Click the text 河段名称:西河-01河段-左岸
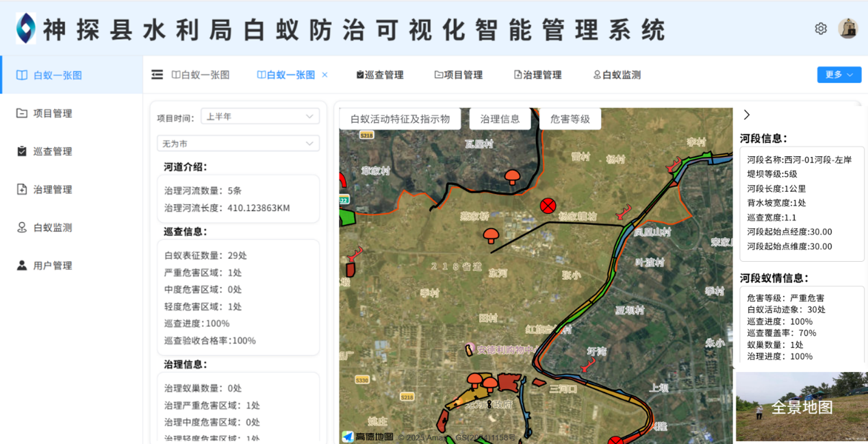868x444 pixels. pos(800,160)
